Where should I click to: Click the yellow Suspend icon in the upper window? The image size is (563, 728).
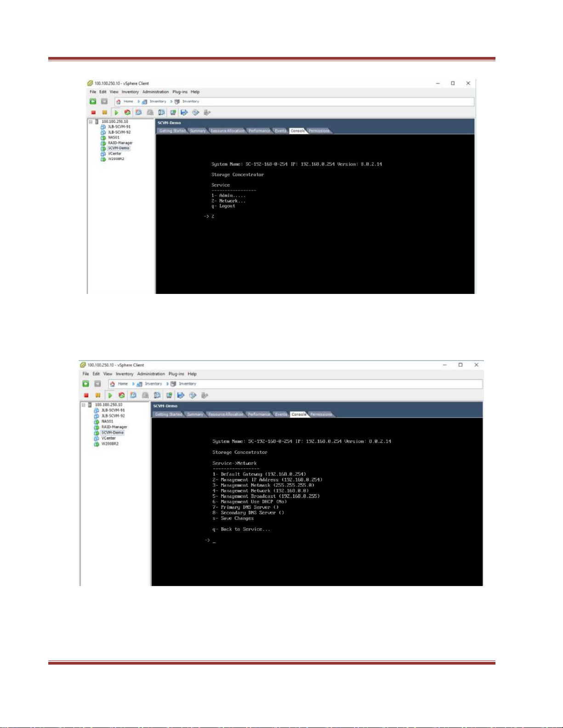[x=104, y=113]
